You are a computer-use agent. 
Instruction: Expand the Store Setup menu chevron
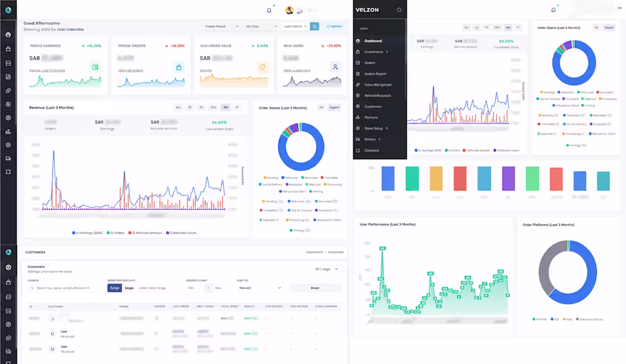(387, 129)
